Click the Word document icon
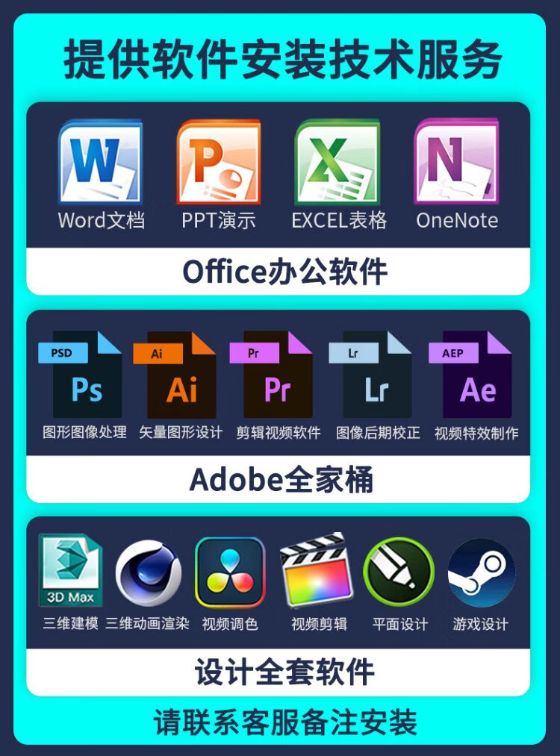 tap(100, 161)
